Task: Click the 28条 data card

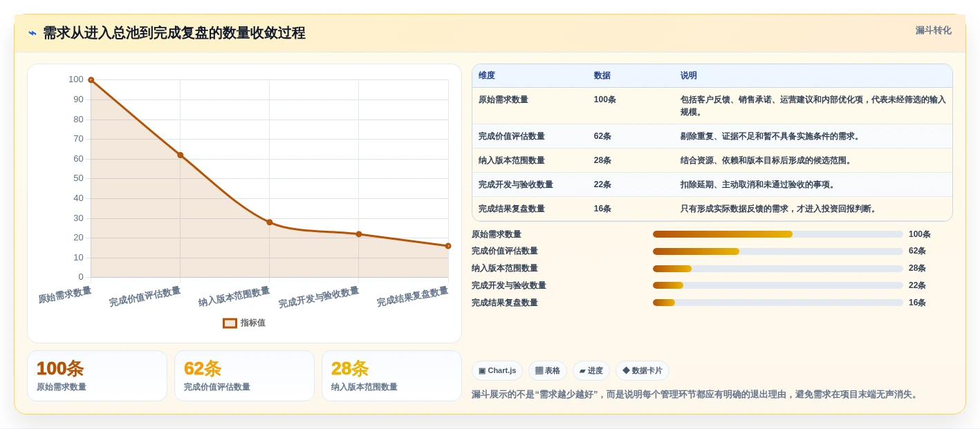Action: (x=391, y=376)
